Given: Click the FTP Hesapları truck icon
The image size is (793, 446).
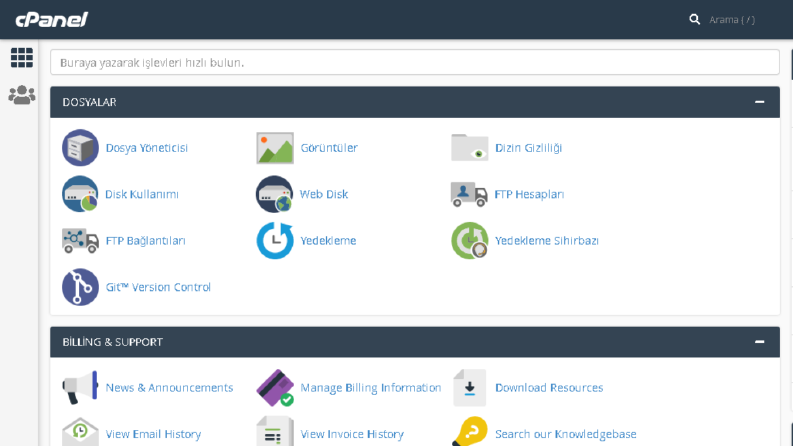Looking at the screenshot, I should pos(469,194).
